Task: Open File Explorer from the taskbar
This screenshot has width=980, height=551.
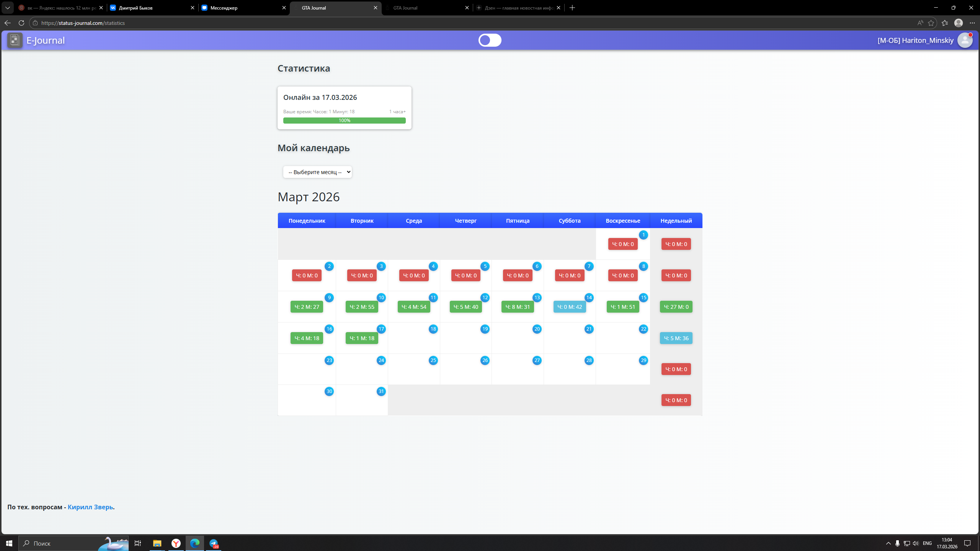Action: pyautogui.click(x=157, y=543)
